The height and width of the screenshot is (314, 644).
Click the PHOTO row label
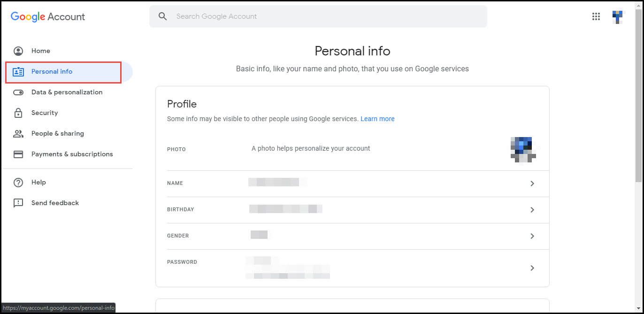(x=176, y=149)
